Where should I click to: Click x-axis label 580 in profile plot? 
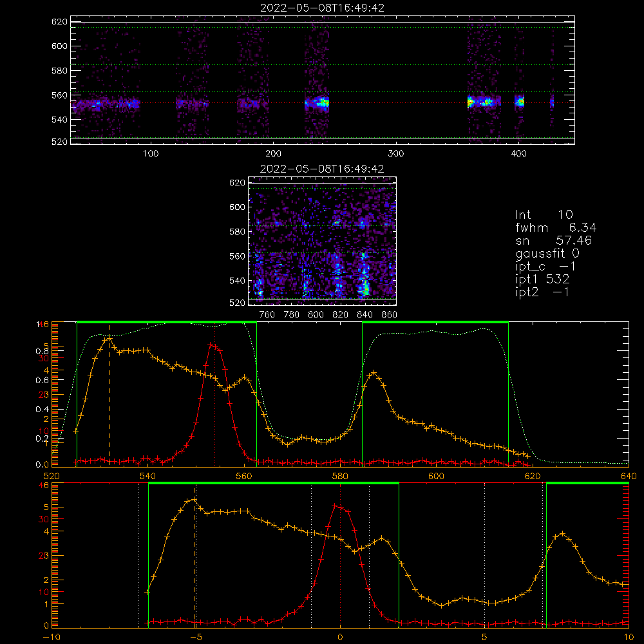tap(340, 476)
